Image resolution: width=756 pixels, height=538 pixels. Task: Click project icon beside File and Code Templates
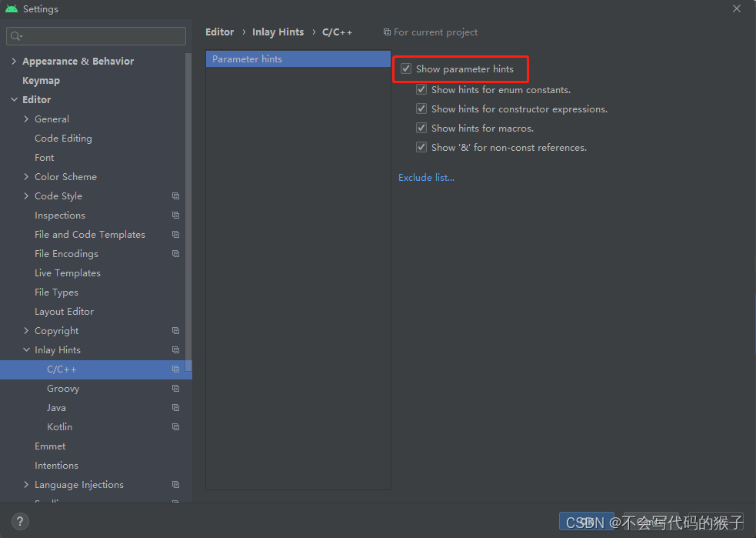[x=175, y=235]
